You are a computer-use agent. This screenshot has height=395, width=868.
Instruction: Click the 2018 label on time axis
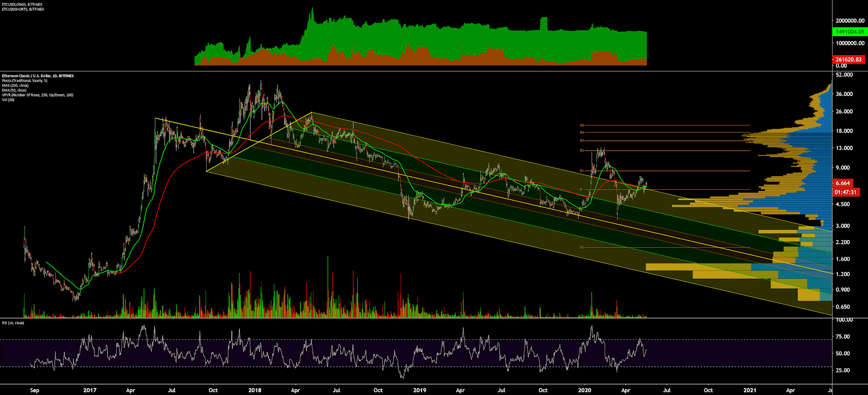point(255,390)
